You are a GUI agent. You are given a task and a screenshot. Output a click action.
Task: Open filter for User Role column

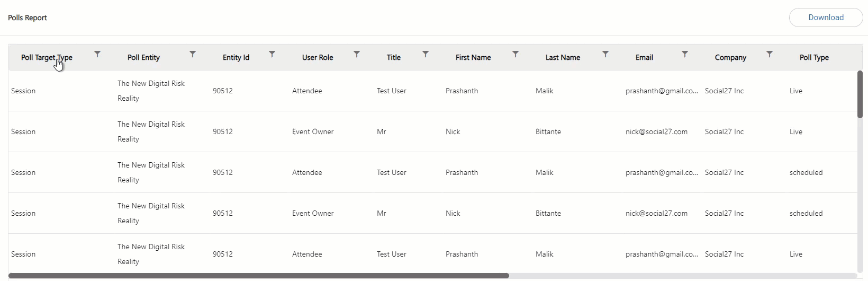pyautogui.click(x=357, y=54)
